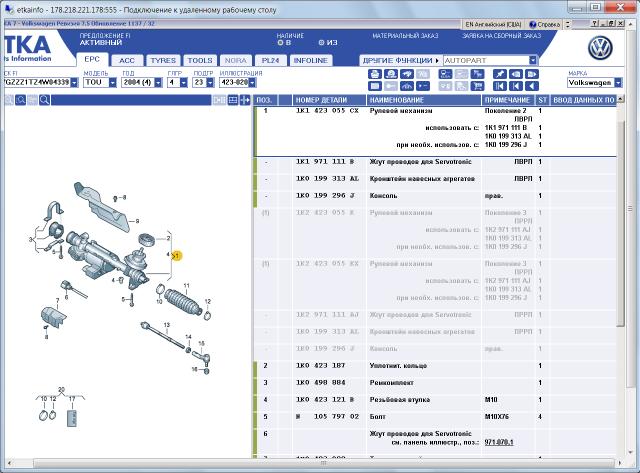Select the НАЛИЧИЕ 'ИЗ' radio option

click(x=321, y=42)
